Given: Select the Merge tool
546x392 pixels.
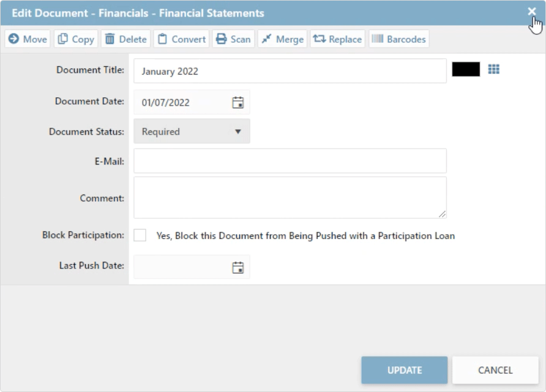Looking at the screenshot, I should coord(282,39).
